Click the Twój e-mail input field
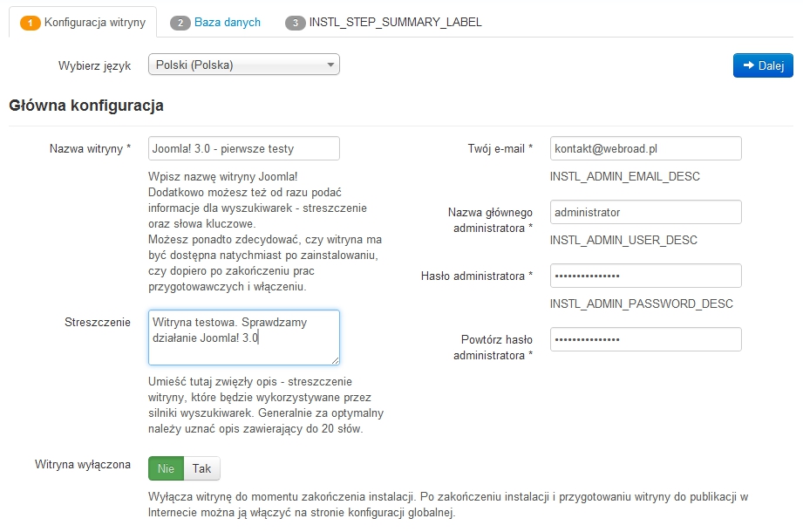 (x=645, y=148)
